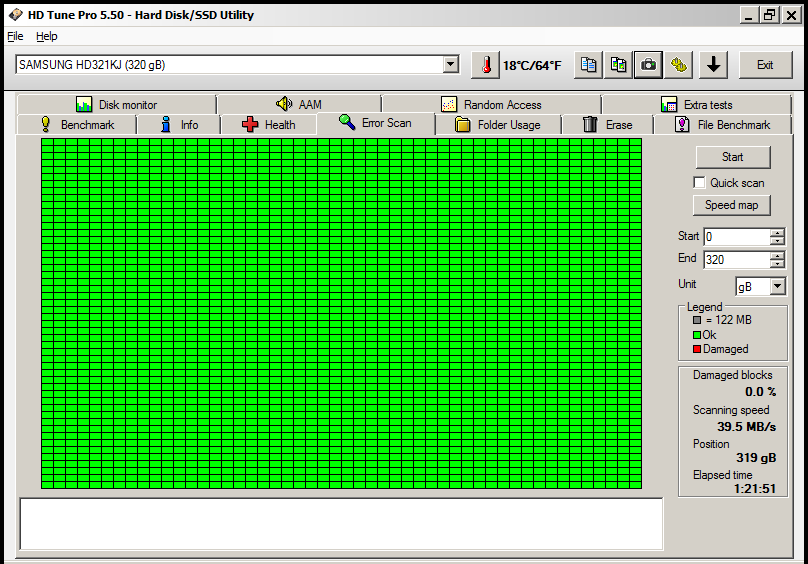The image size is (808, 564).
Task: Click the 18°C/64°F temperature reading
Action: [x=532, y=65]
